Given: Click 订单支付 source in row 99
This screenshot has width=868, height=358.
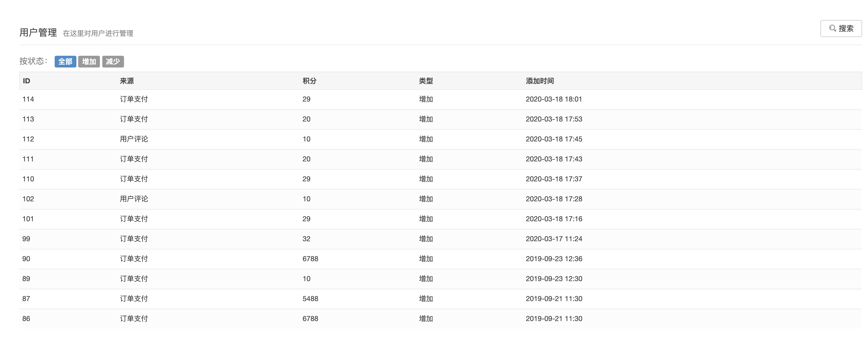Looking at the screenshot, I should [134, 239].
